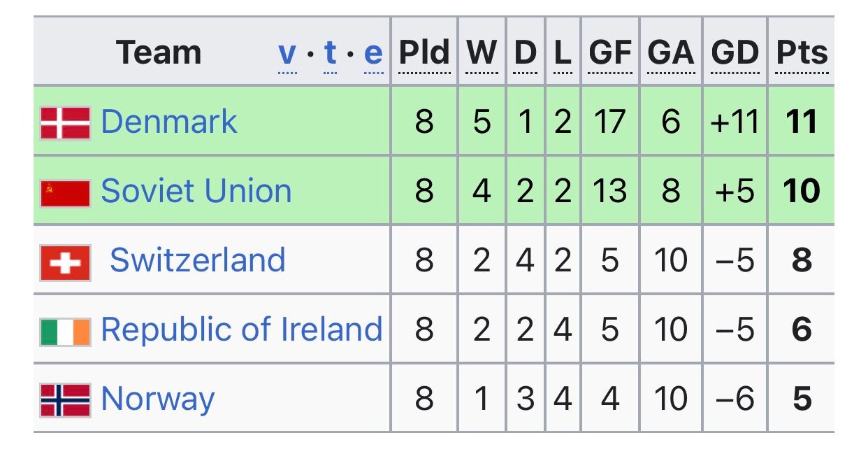Click the Pld column header abbreviation
Image resolution: width=868 pixels, height=461 pixels.
pyautogui.click(x=424, y=53)
